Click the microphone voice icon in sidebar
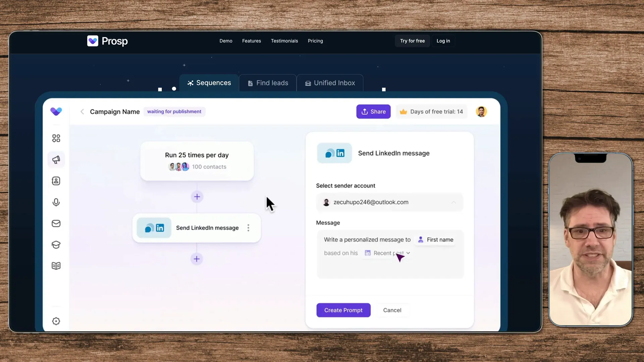The height and width of the screenshot is (362, 644). coord(56,202)
